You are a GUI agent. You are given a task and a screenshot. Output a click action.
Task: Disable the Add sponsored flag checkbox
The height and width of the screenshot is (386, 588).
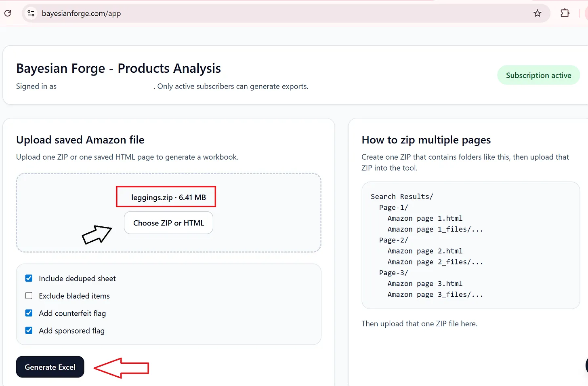29,330
